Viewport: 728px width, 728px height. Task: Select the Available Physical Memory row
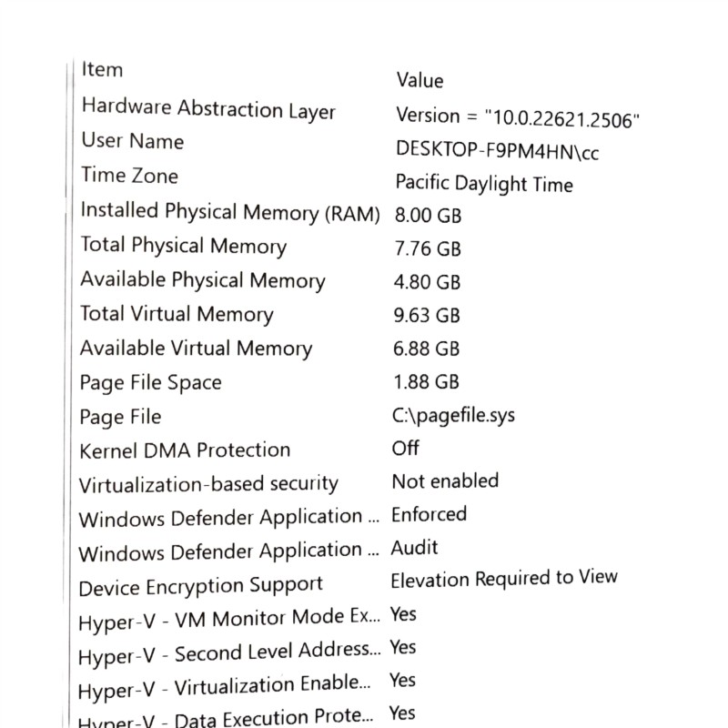click(x=202, y=280)
